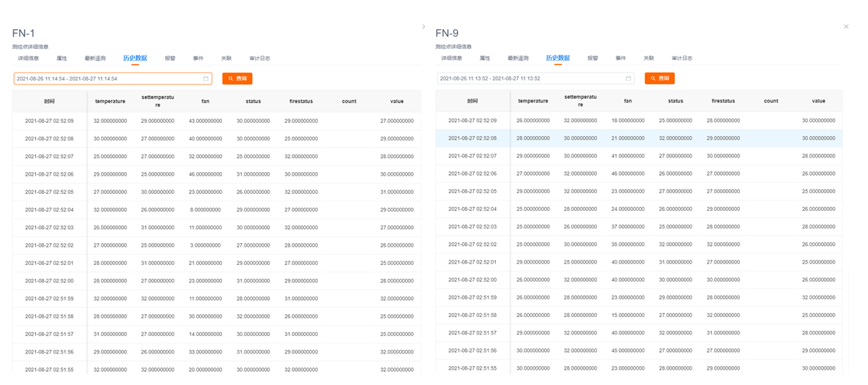Click value column header in FN-1 table

tap(397, 101)
